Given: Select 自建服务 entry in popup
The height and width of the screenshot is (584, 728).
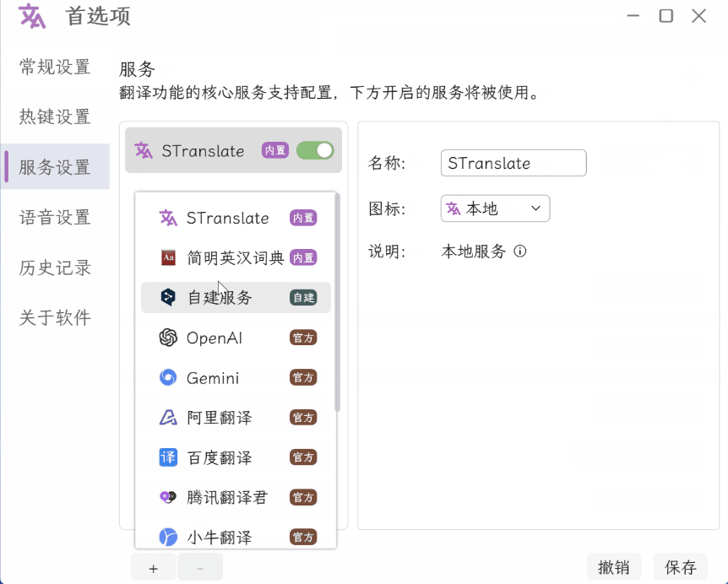Looking at the screenshot, I should [236, 297].
